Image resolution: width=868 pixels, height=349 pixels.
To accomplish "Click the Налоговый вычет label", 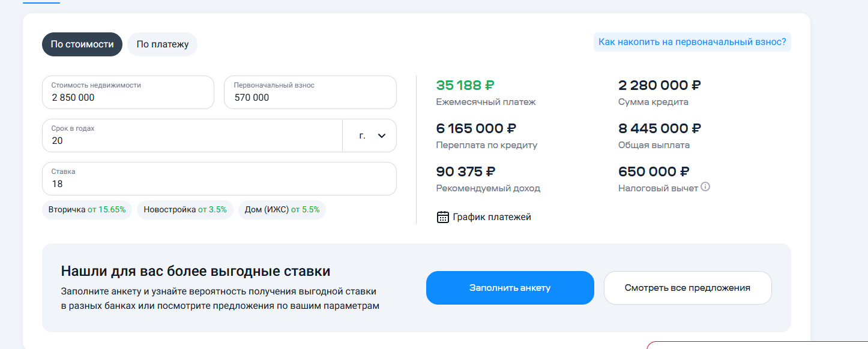I will click(658, 188).
